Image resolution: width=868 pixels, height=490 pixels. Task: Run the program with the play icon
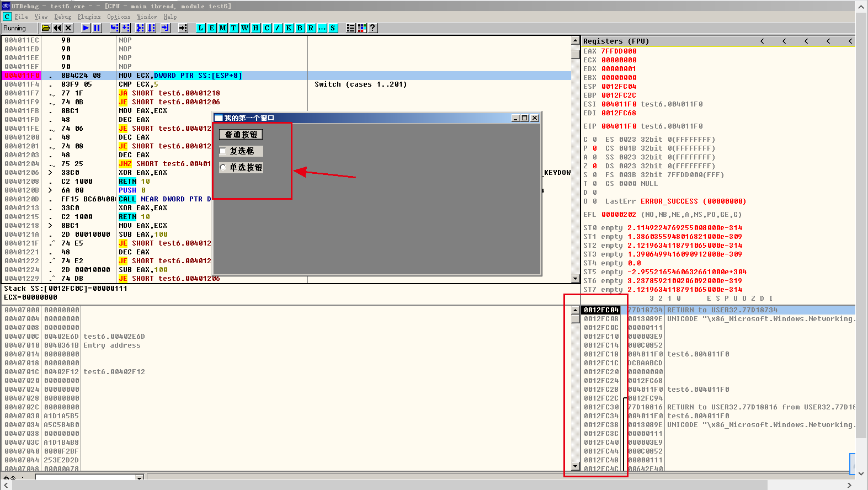click(86, 28)
